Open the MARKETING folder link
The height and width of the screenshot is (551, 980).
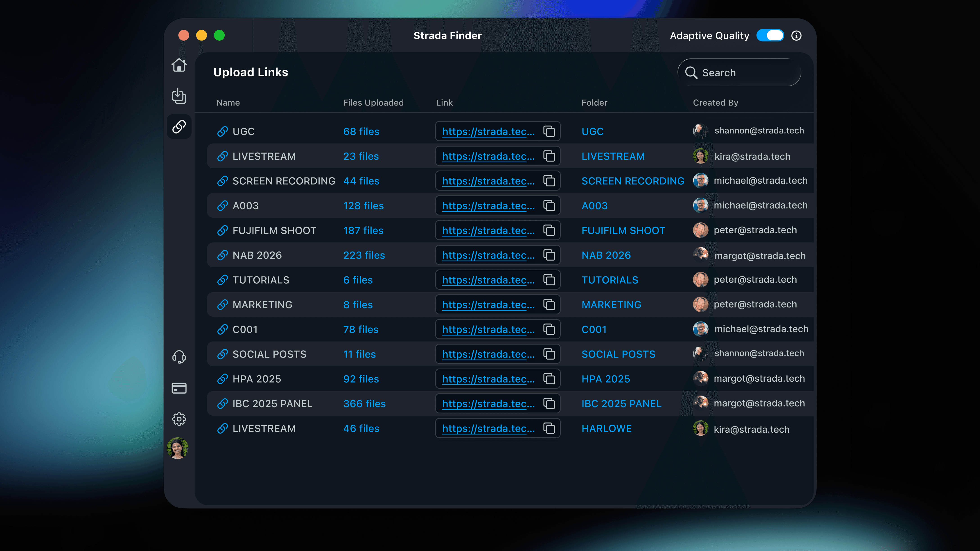(x=611, y=305)
